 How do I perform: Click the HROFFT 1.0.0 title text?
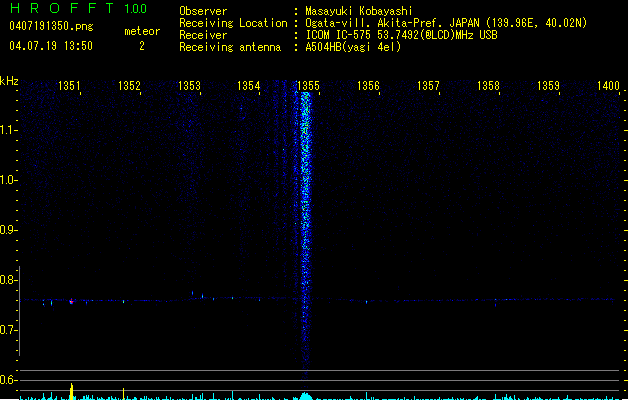point(79,8)
